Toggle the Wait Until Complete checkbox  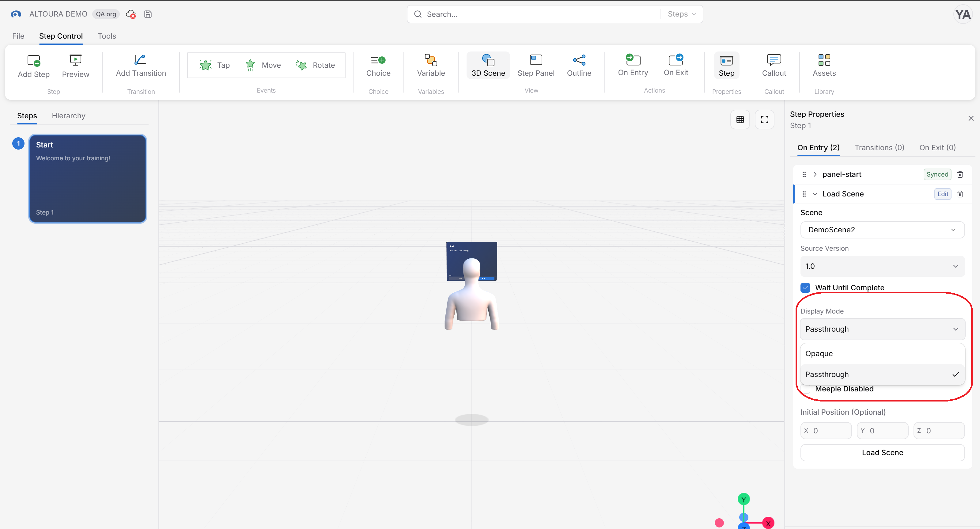coord(805,288)
